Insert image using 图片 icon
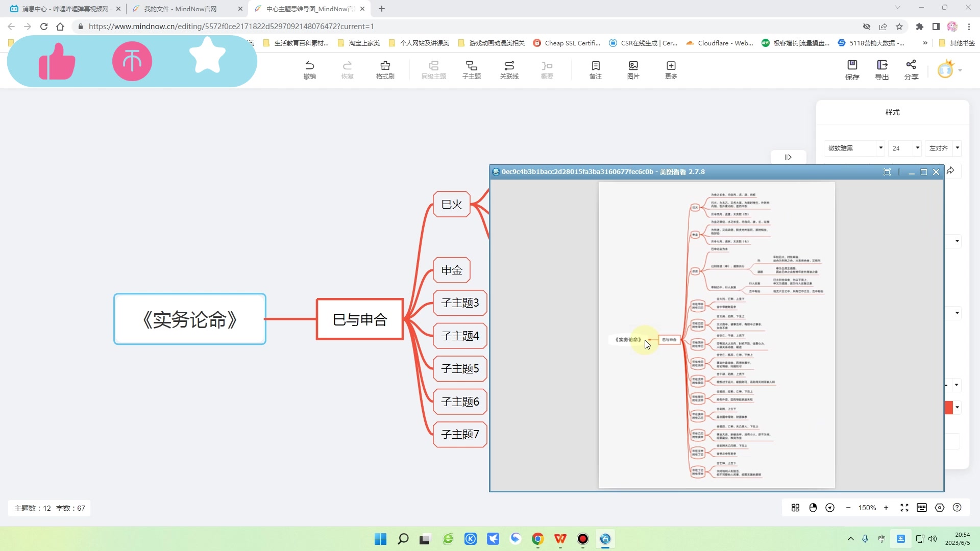This screenshot has height=551, width=980. (x=633, y=65)
